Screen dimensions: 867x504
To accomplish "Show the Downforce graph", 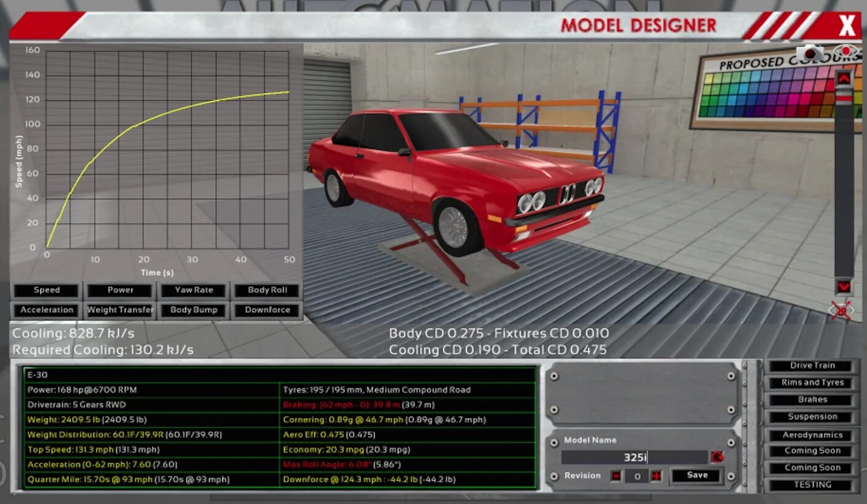I will (x=267, y=310).
